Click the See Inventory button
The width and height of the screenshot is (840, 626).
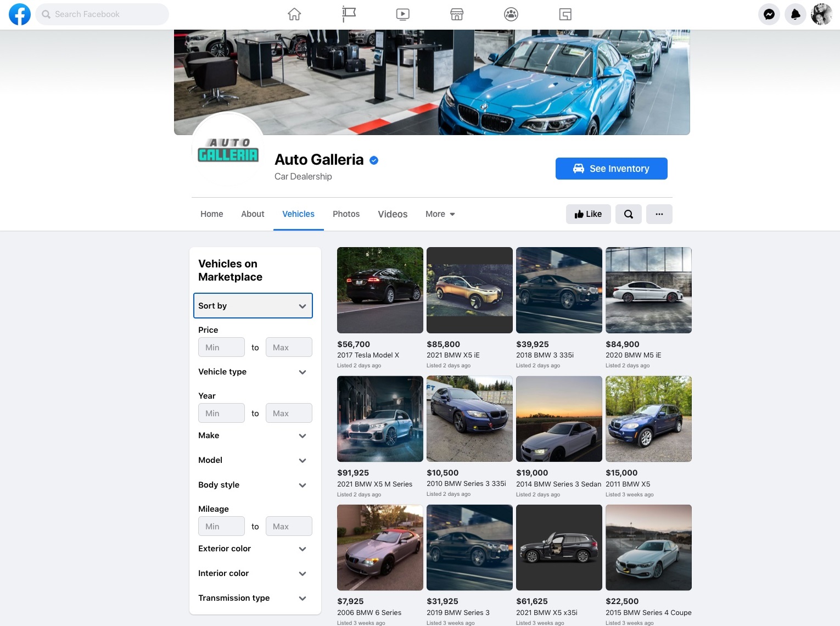pos(612,169)
